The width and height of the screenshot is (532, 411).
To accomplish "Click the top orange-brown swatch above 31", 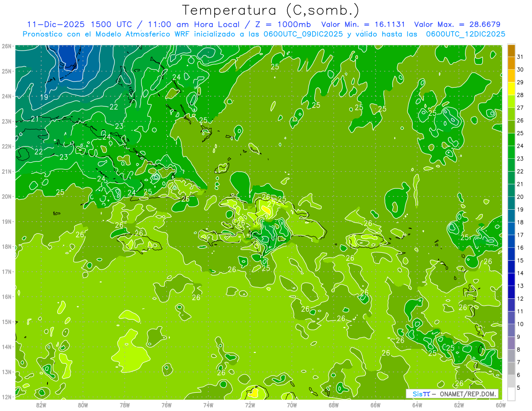I will pyautogui.click(x=511, y=51).
